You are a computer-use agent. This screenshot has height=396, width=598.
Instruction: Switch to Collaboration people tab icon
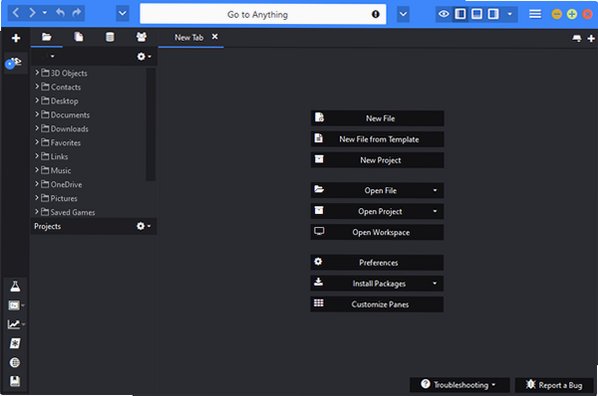141,37
